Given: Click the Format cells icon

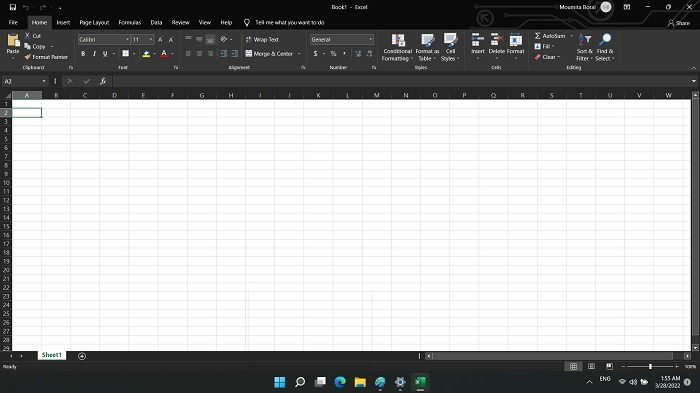Looking at the screenshot, I should point(516,40).
